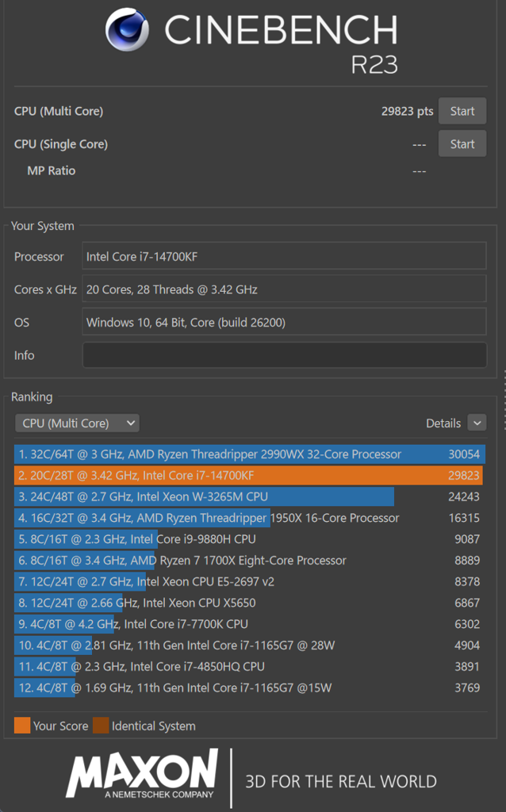The height and width of the screenshot is (812, 506).
Task: Click the brown Identical System legend swatch
Action: tap(100, 726)
